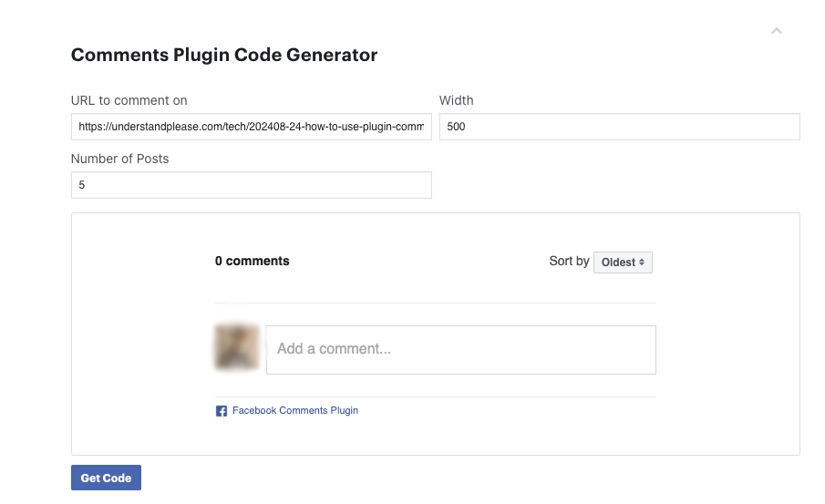The image size is (825, 504).
Task: Click the Get Code button
Action: coord(106,478)
